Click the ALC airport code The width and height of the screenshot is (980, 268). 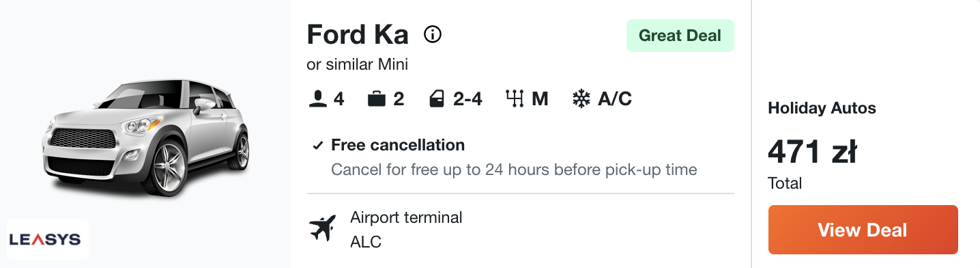(366, 242)
